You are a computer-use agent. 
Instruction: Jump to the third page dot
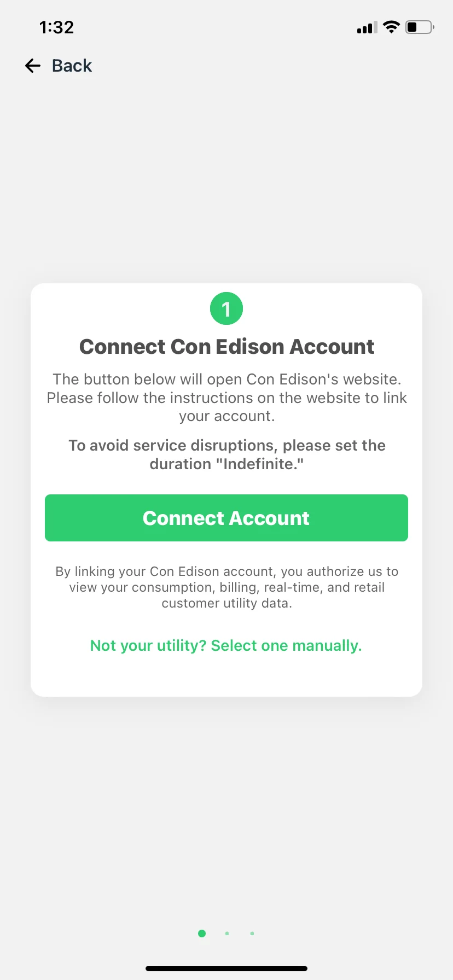click(x=252, y=934)
